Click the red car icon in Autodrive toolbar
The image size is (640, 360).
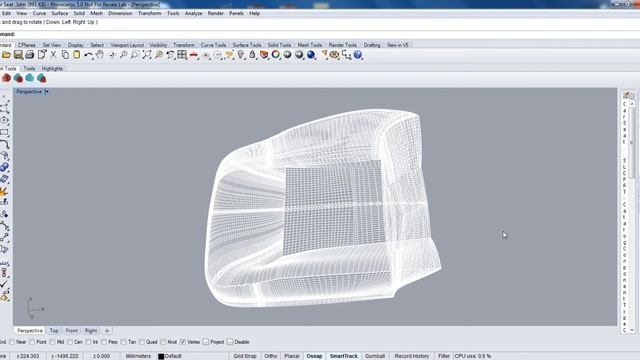pos(7,78)
